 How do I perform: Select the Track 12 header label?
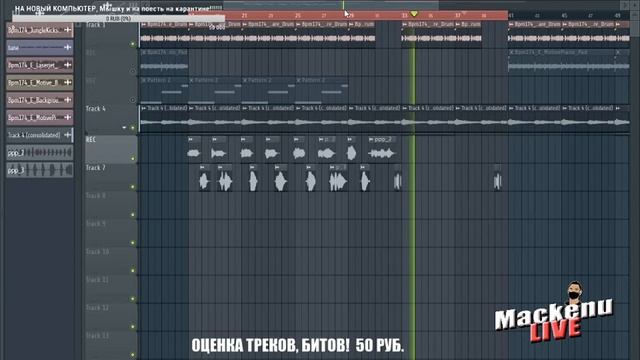tap(97, 308)
